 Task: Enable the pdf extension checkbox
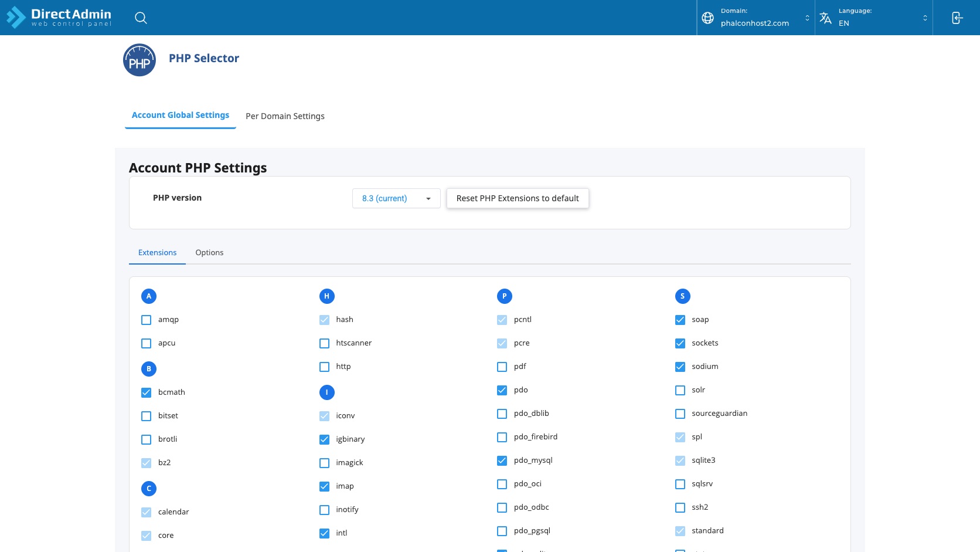point(502,367)
